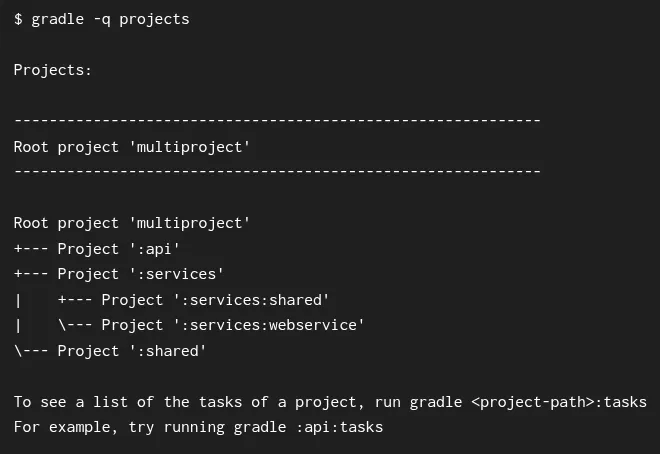The height and width of the screenshot is (454, 660).
Task: Select the Project ':services:shared' entry
Action: point(215,299)
